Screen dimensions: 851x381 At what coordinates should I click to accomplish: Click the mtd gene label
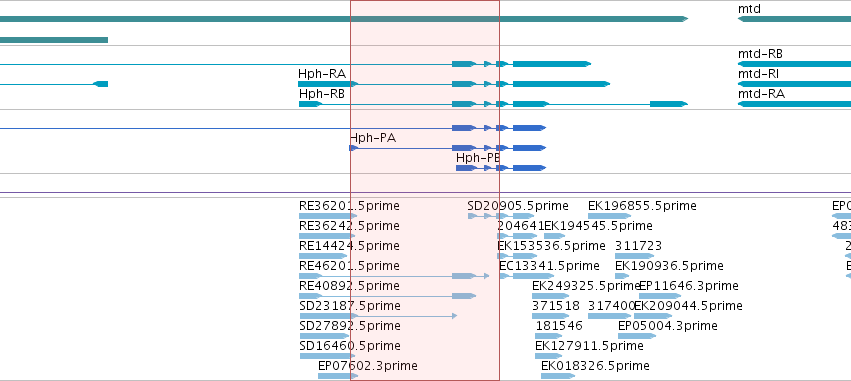click(749, 9)
